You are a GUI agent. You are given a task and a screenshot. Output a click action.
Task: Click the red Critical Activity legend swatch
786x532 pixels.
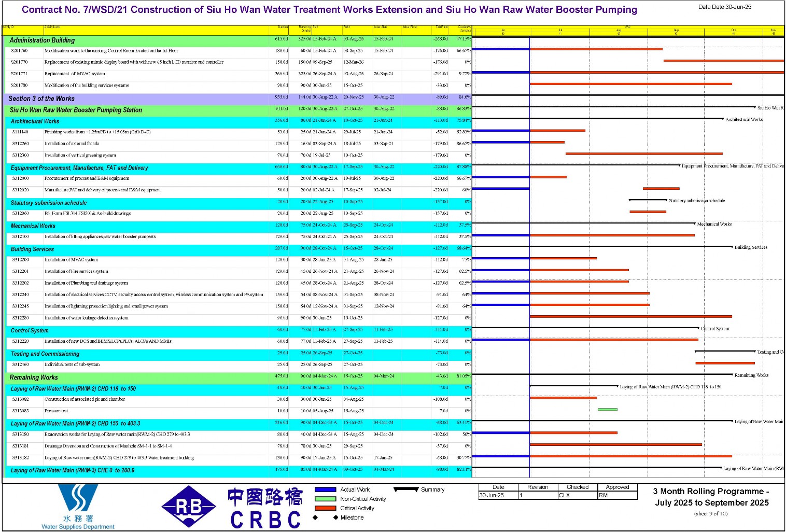click(325, 508)
